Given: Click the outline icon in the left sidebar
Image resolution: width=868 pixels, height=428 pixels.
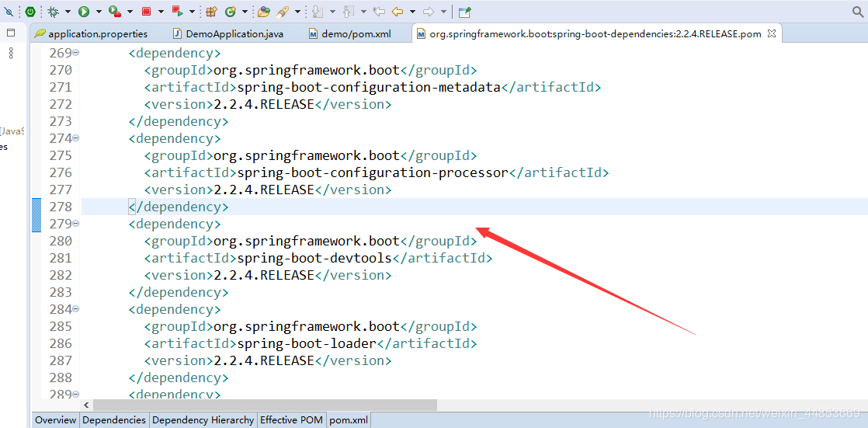Looking at the screenshot, I should tap(11, 53).
